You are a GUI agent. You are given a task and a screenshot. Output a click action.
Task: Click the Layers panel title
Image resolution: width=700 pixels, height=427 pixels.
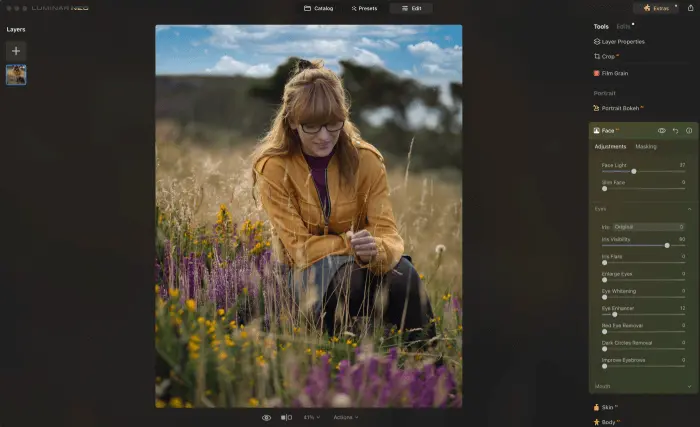(x=16, y=29)
